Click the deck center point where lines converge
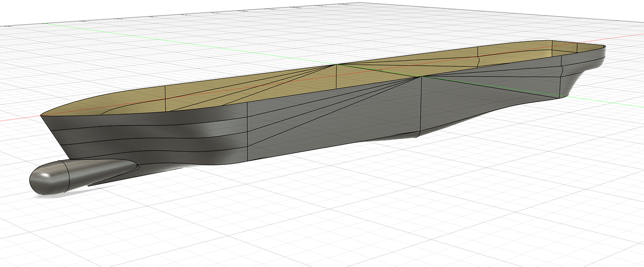Viewport: 644px width, 267px height. click(x=336, y=64)
